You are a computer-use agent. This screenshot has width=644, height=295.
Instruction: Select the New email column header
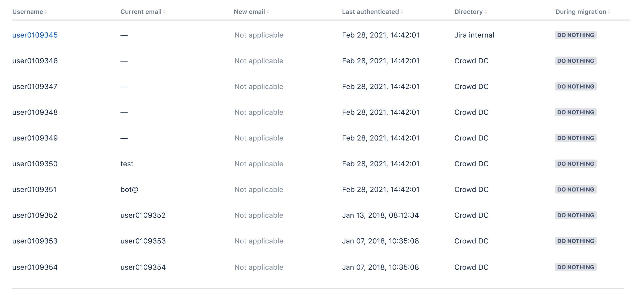[249, 12]
